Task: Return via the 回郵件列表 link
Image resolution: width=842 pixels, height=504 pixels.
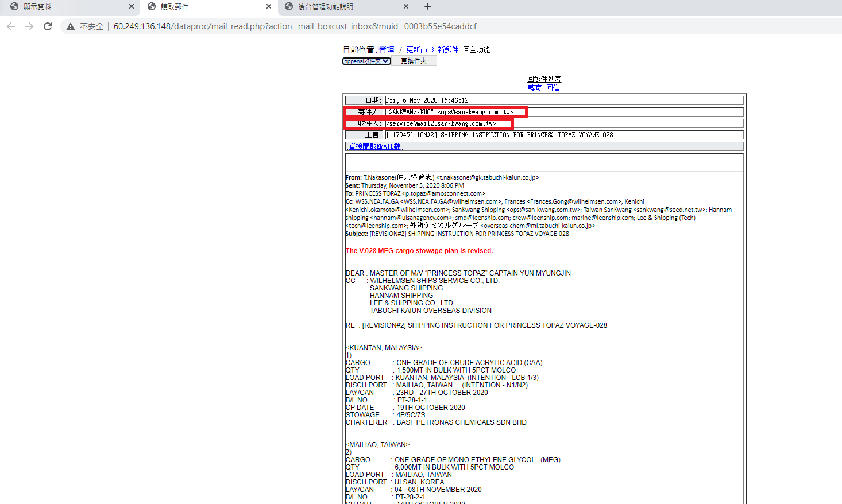Action: tap(544, 79)
